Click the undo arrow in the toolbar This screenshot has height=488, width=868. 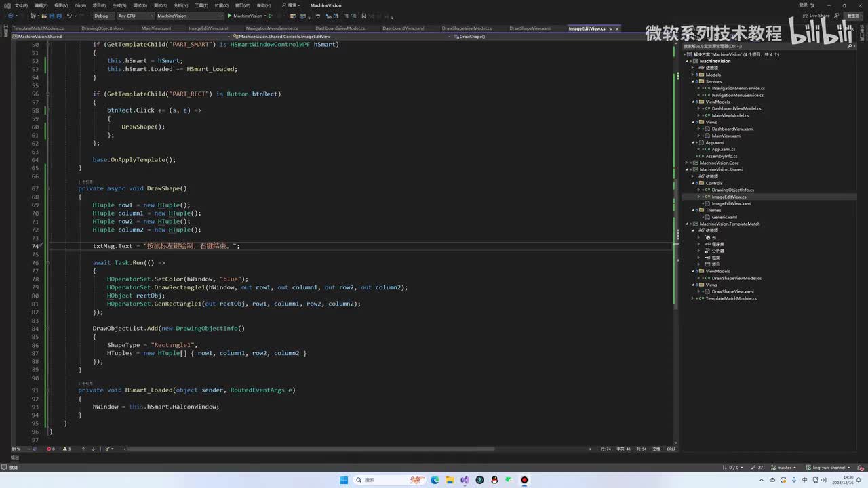[x=68, y=16]
